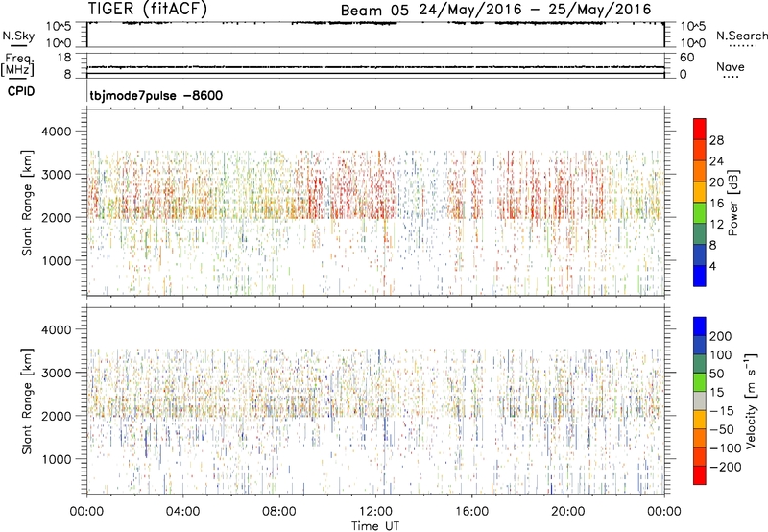
Task: Select the teal 50–100 Velocity colorbar band
Action: [700, 364]
